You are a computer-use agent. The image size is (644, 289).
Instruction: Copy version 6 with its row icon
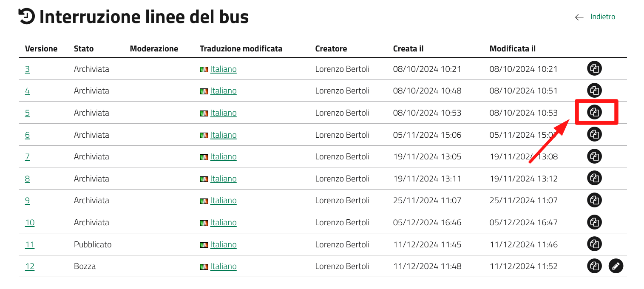coord(595,135)
